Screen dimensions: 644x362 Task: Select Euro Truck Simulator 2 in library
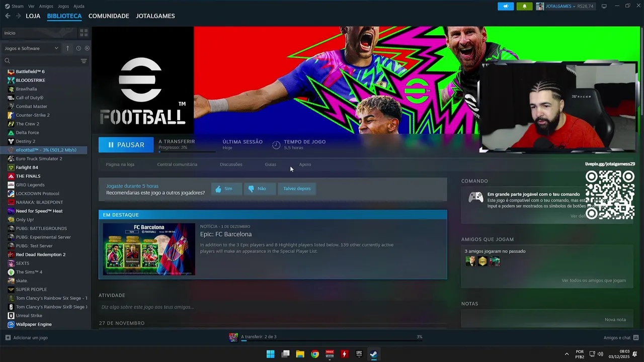click(39, 159)
